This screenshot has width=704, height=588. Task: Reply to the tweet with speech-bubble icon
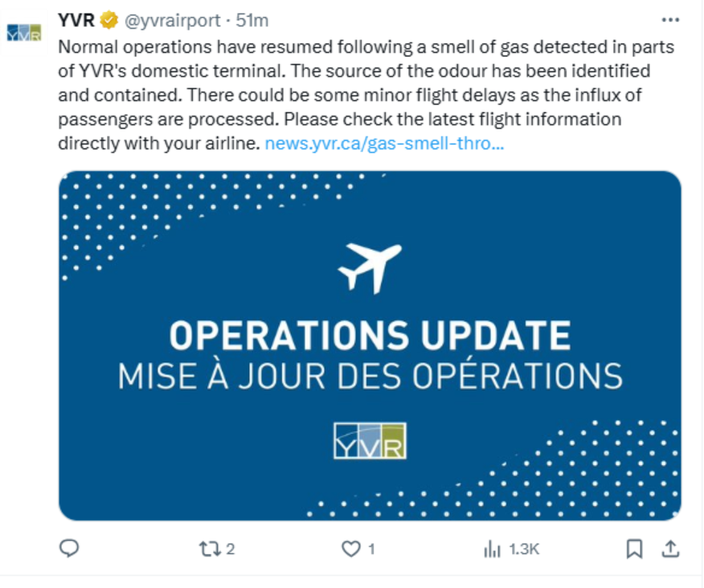[x=70, y=549]
